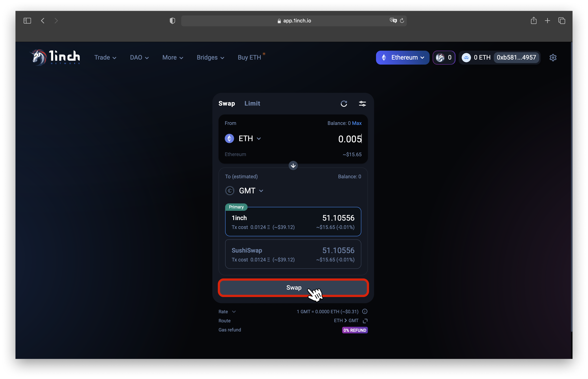
Task: Click the 0.005 amount input field
Action: [350, 139]
